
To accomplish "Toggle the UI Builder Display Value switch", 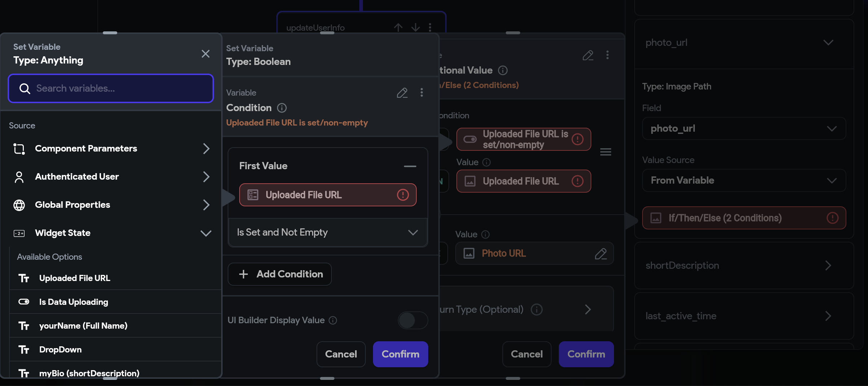I will pos(413,320).
